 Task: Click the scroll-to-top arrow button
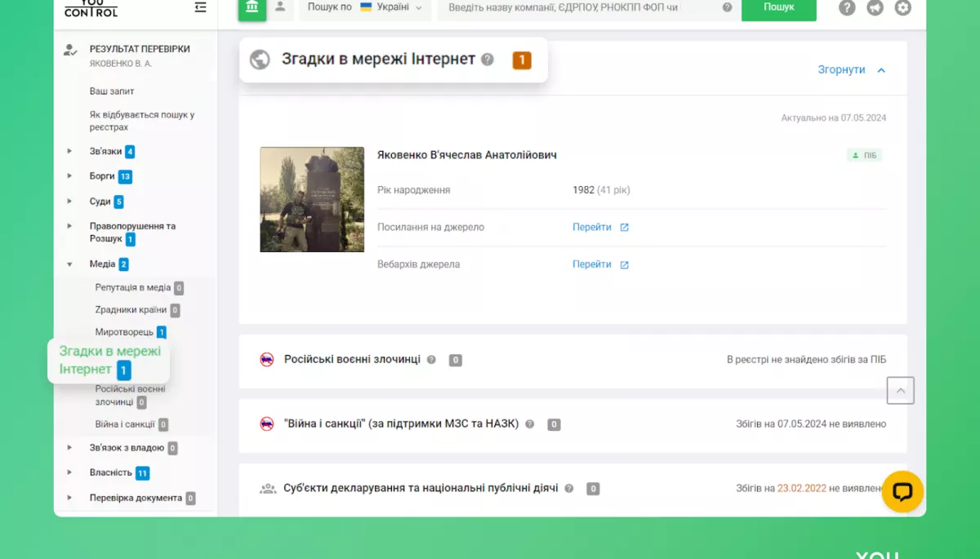pyautogui.click(x=901, y=391)
